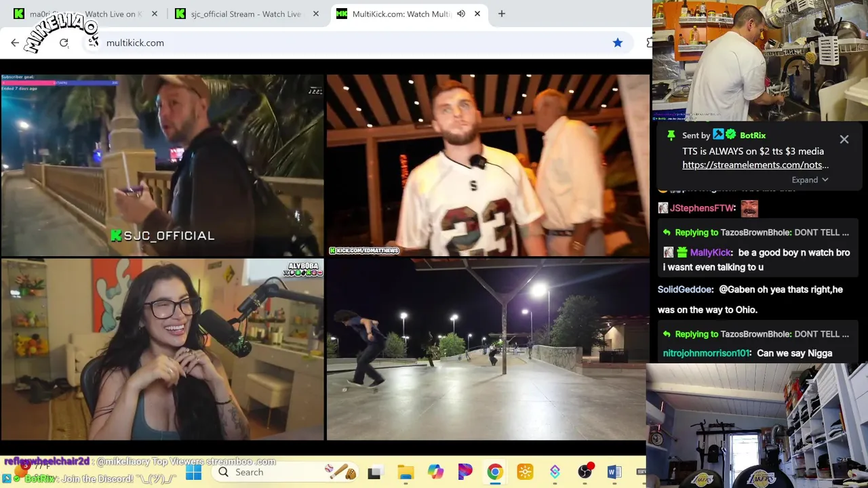Select the SJC_OFFICIAL stream video
868x488 pixels.
point(162,165)
